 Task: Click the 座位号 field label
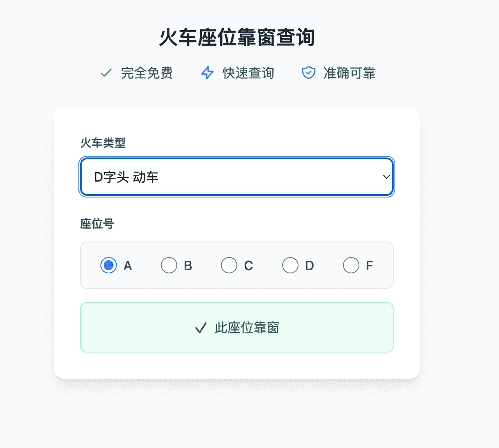click(97, 224)
